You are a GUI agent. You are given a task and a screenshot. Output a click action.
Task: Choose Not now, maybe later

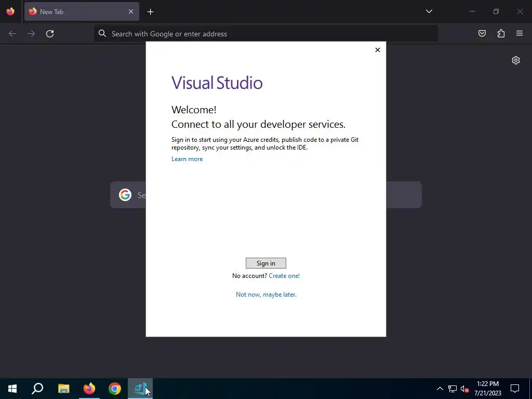pyautogui.click(x=266, y=295)
